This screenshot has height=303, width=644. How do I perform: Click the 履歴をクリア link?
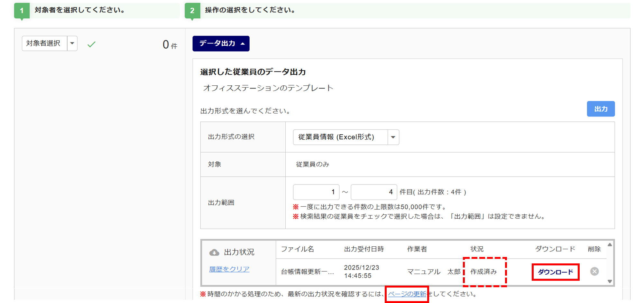(x=229, y=269)
